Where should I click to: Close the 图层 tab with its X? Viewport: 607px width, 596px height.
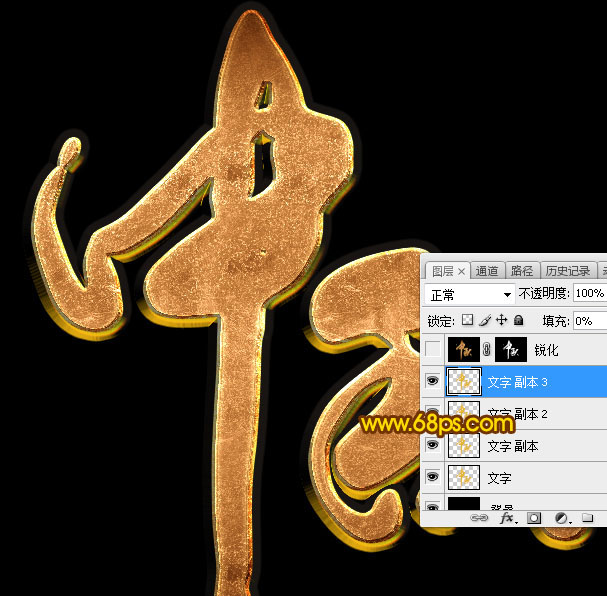pyautogui.click(x=461, y=272)
